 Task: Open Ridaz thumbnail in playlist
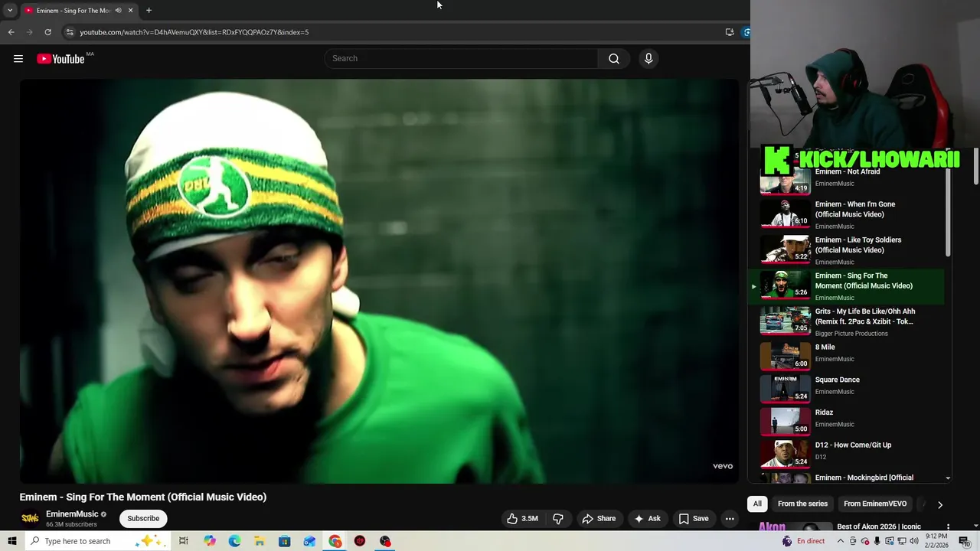[x=785, y=422]
